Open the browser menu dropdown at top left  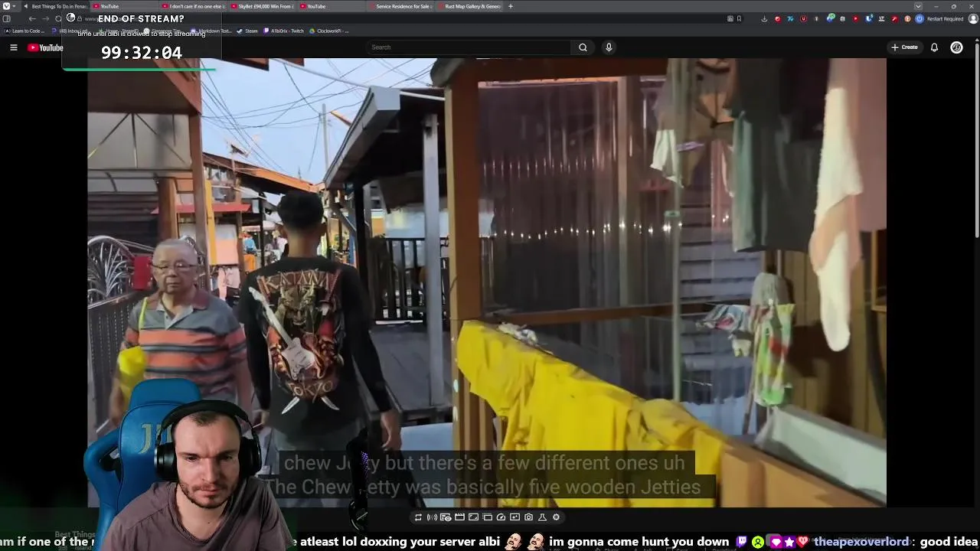click(x=10, y=6)
